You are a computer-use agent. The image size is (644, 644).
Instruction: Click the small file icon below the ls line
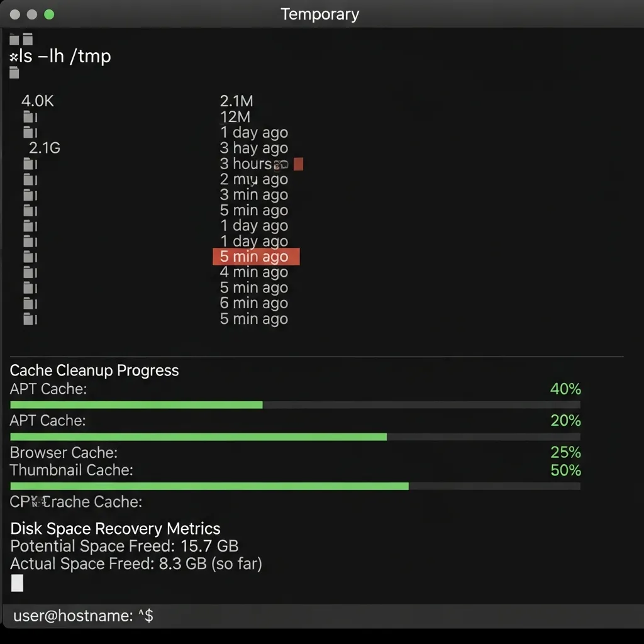click(13, 73)
